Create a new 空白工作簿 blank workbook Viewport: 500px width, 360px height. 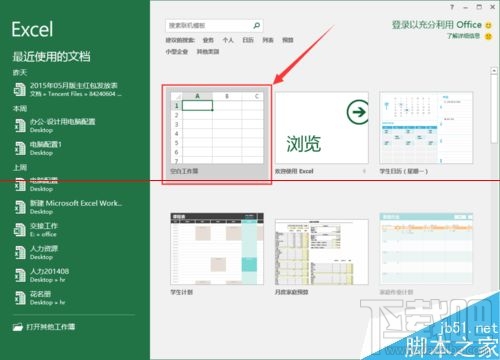217,134
